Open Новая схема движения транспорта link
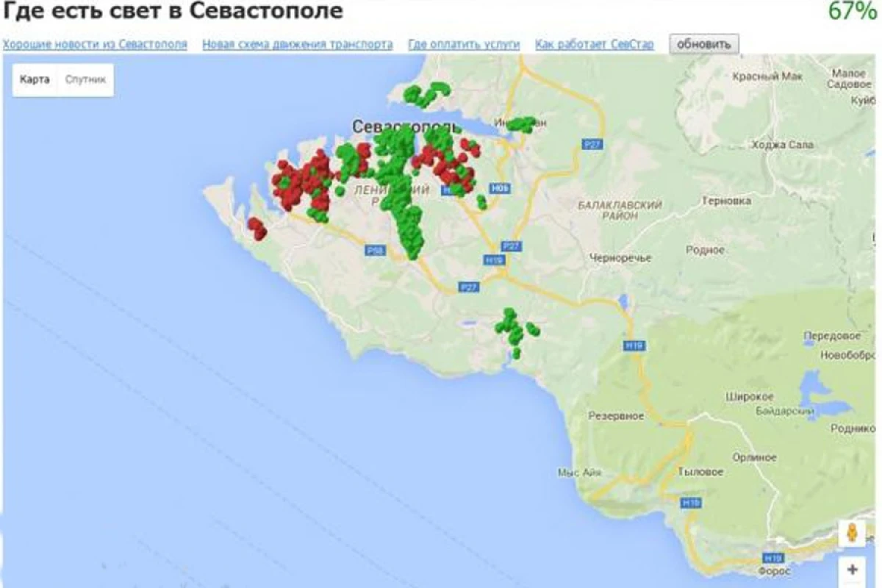This screenshot has height=588, width=882. [x=297, y=44]
